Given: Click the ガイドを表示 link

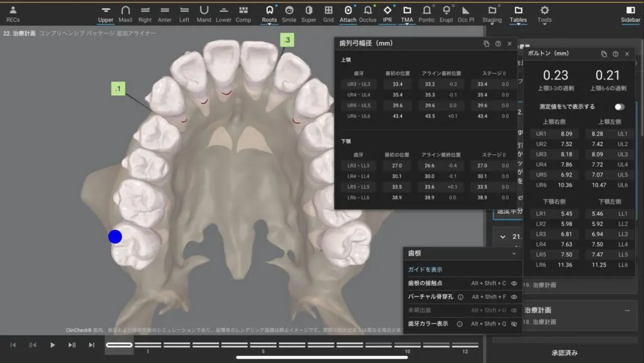Looking at the screenshot, I should pos(425,269).
